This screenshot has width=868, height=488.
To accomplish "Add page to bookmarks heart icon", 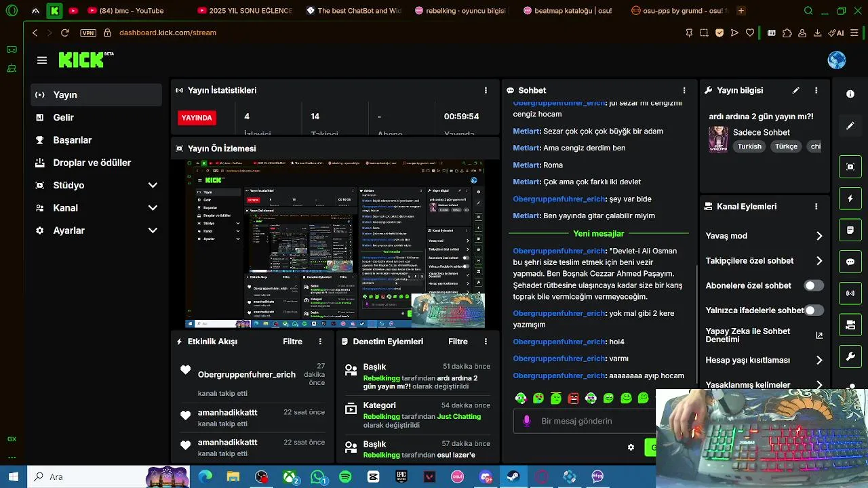I will (750, 33).
